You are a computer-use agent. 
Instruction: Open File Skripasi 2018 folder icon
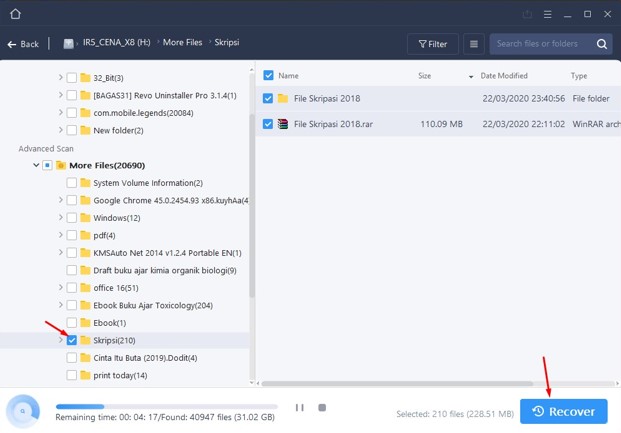283,98
